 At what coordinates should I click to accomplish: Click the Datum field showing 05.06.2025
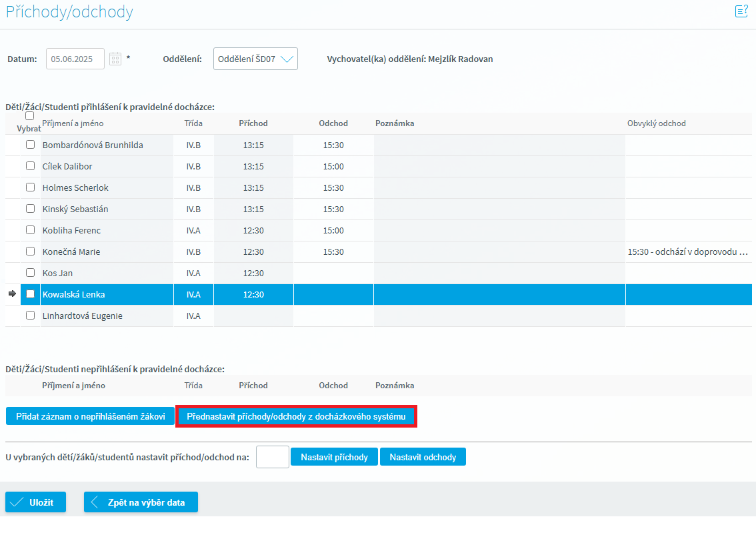[x=75, y=59]
